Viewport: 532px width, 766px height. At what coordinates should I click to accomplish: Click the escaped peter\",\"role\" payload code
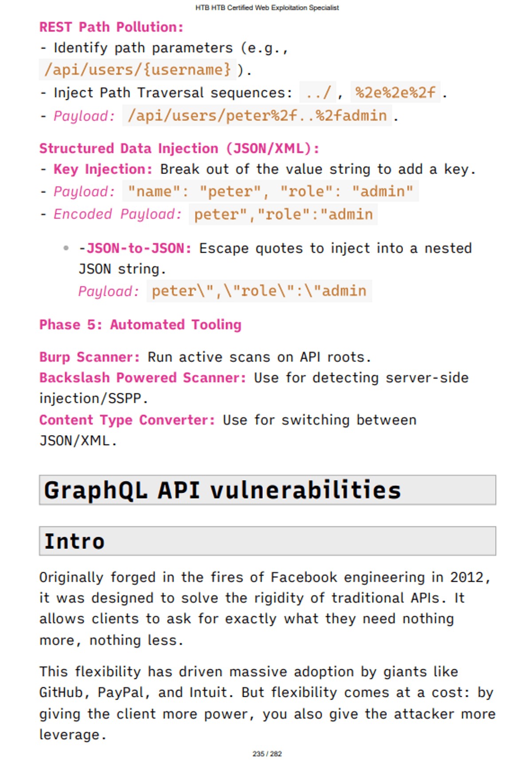pyautogui.click(x=259, y=291)
